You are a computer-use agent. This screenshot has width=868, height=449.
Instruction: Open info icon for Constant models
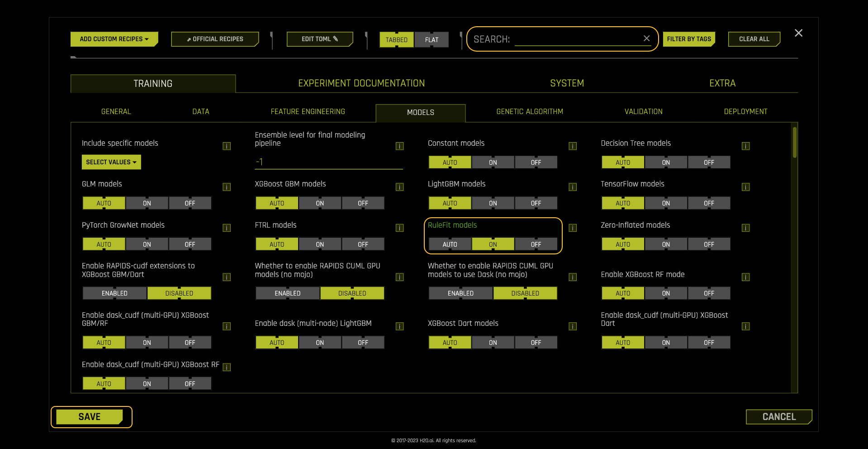pyautogui.click(x=573, y=146)
